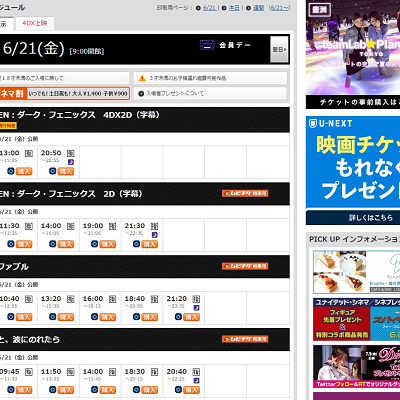The height and width of the screenshot is (400, 400).
Task: Buy ticket for 20:50 Dark Phoenix 4DX2D
Action: (66, 171)
